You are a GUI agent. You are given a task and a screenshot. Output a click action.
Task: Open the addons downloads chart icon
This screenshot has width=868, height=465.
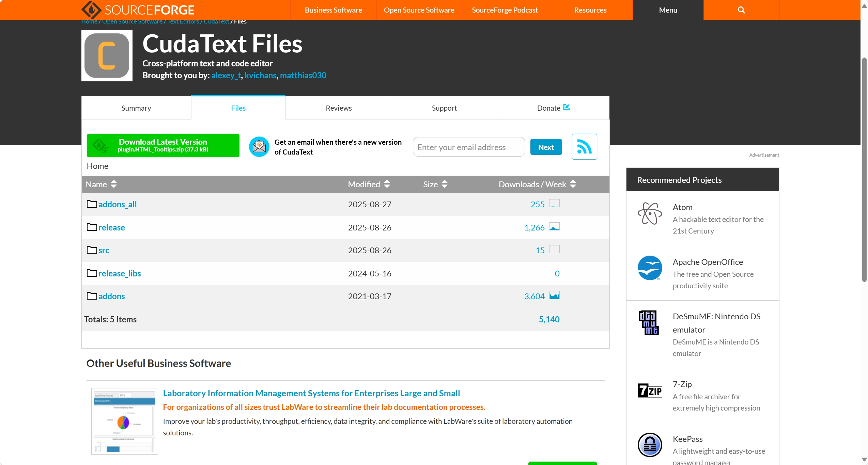(554, 295)
